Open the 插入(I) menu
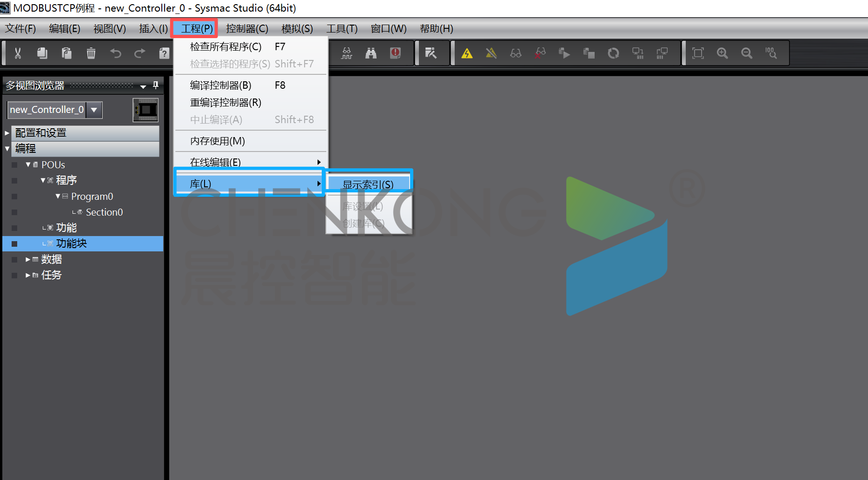 (x=153, y=29)
